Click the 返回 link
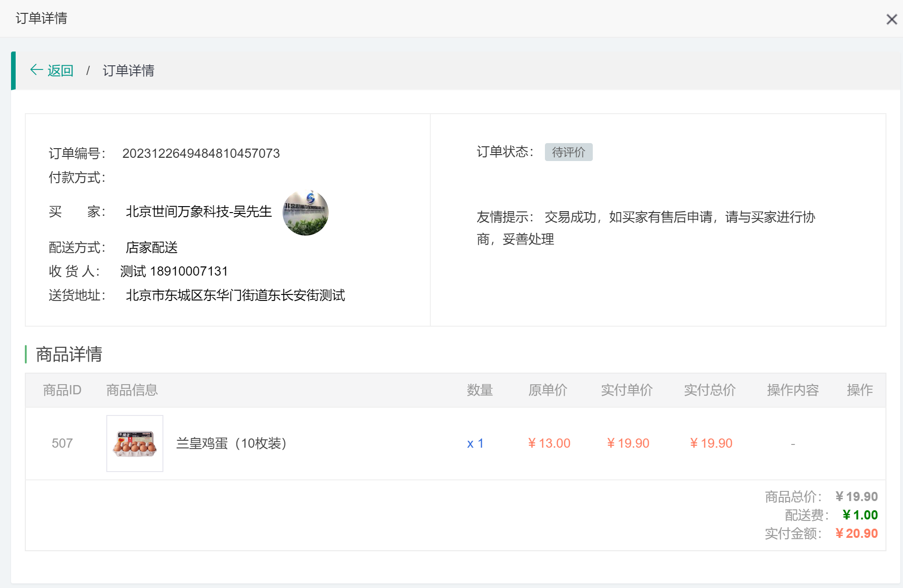Screen dimensions: 903x588 60,70
